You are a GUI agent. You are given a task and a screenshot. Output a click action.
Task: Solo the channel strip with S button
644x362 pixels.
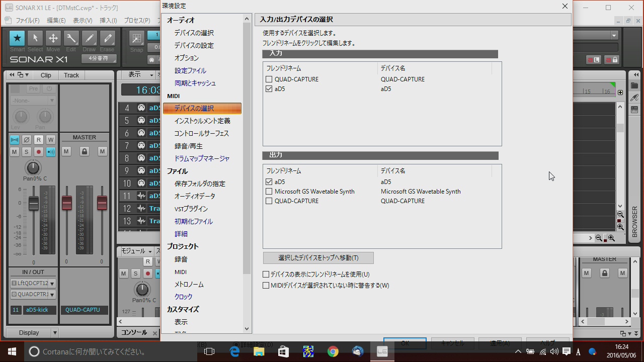[27, 151]
